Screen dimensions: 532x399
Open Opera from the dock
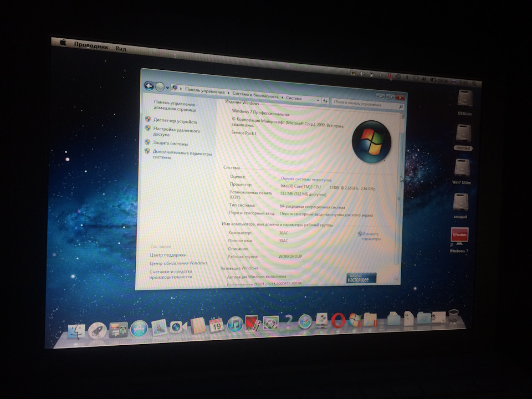(x=338, y=320)
